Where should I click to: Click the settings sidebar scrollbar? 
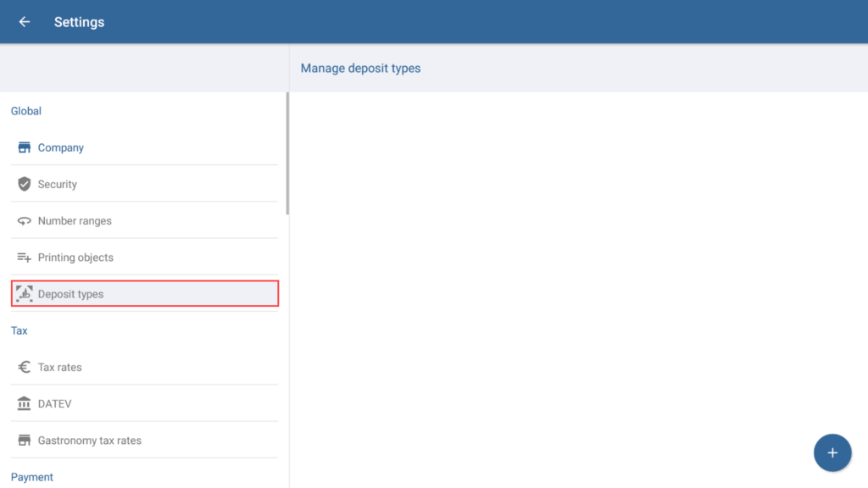(x=287, y=152)
